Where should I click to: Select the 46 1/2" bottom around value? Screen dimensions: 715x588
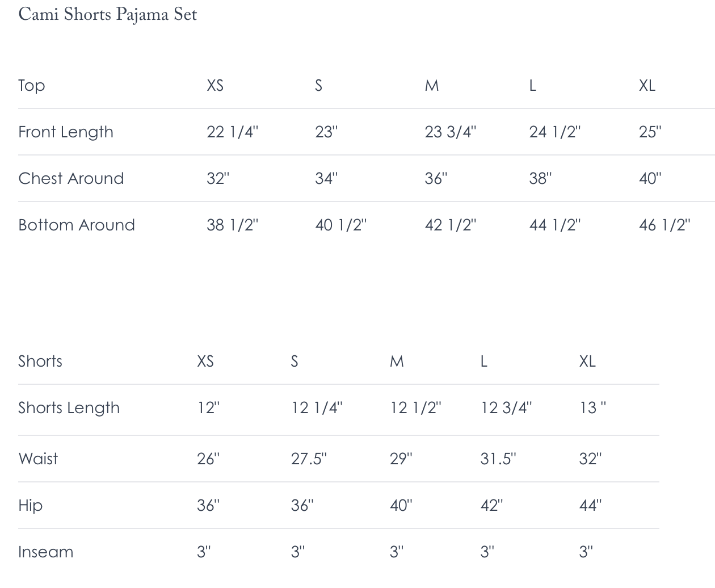pyautogui.click(x=664, y=225)
